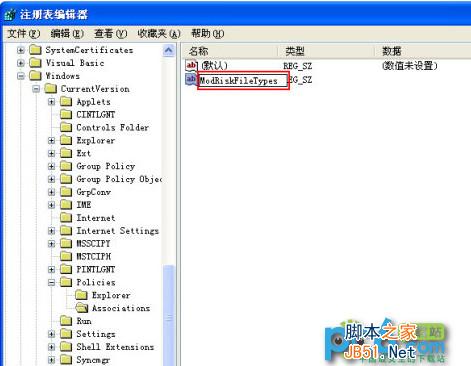Expand the MSSCIPY key
This screenshot has height=366, width=471.
coord(51,244)
